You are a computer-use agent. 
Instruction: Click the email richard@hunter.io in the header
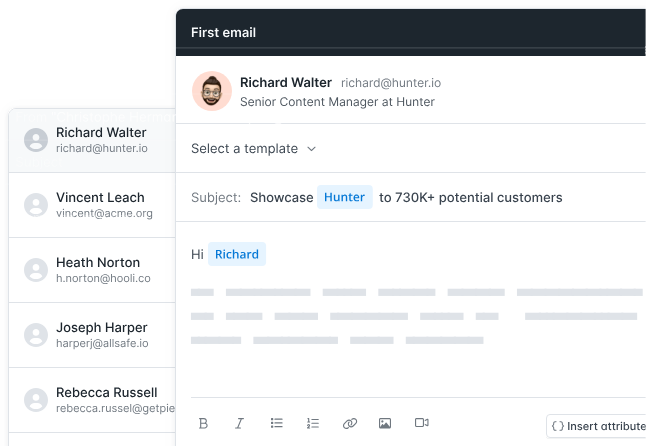391,83
